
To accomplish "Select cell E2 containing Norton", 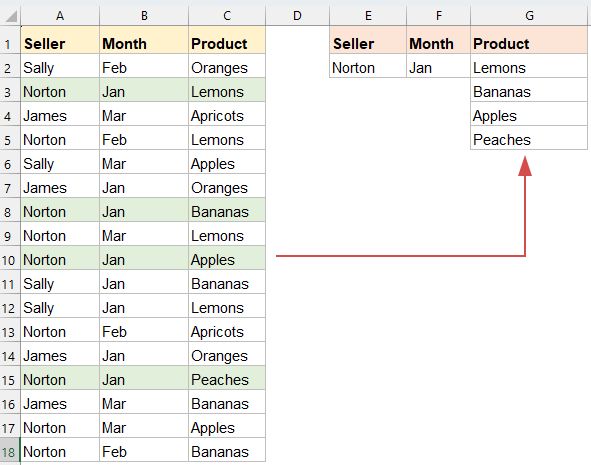I will pos(368,68).
